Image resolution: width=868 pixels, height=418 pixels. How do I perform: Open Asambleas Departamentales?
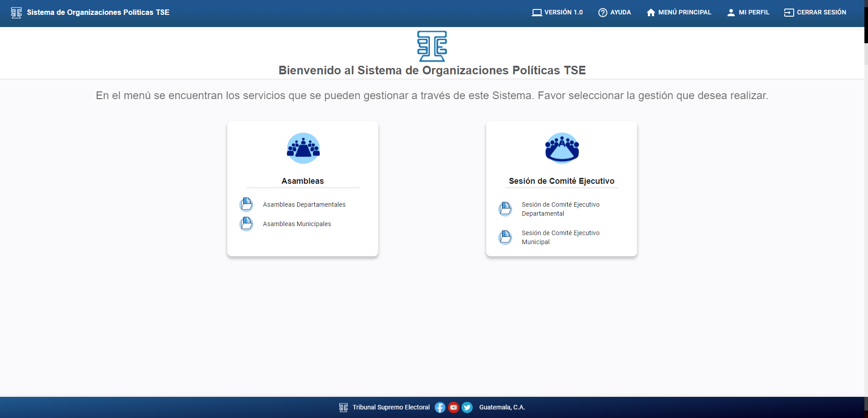tap(304, 204)
